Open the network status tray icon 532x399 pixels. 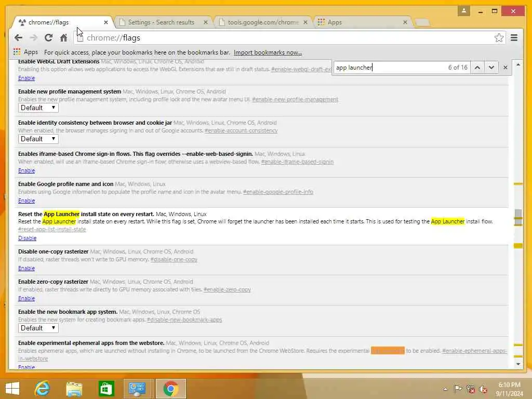click(470, 389)
